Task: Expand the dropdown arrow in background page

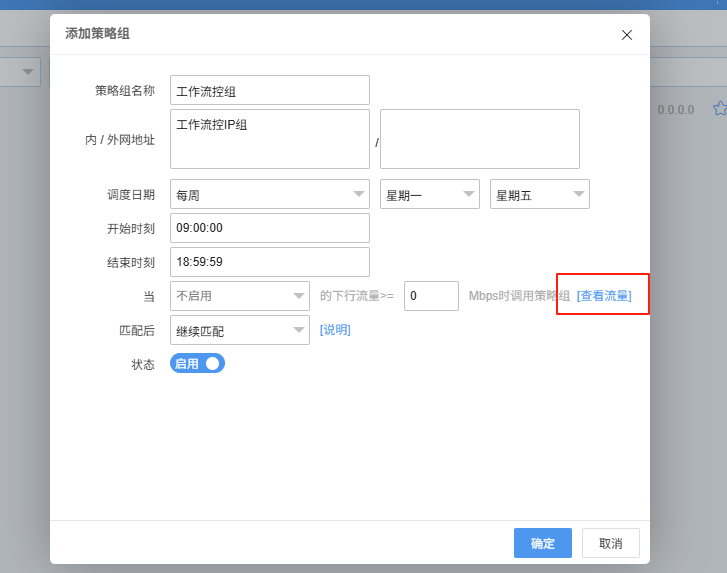Action: (x=28, y=72)
